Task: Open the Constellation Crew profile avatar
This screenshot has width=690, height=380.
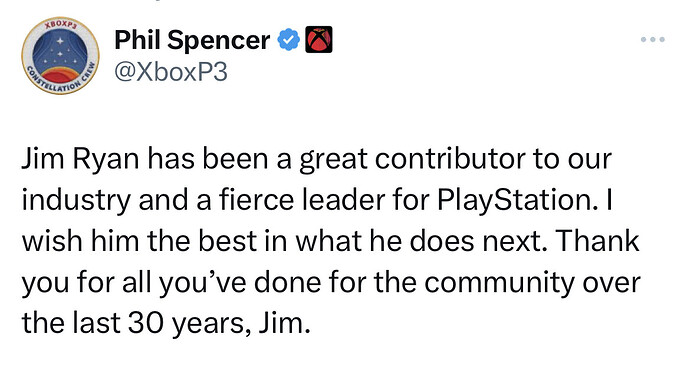Action: click(x=61, y=56)
